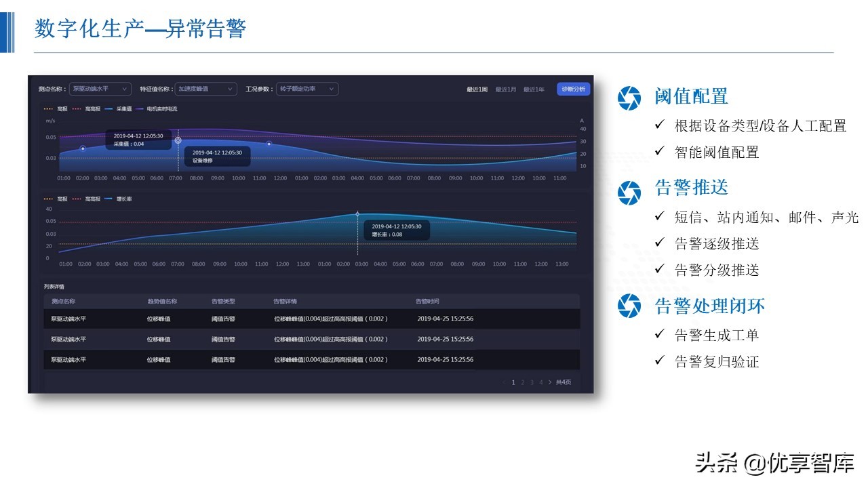Go to page 4 of the table

(x=540, y=382)
